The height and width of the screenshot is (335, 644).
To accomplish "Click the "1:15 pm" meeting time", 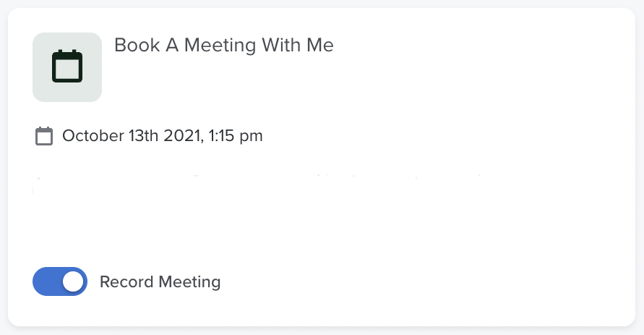I will pyautogui.click(x=236, y=135).
